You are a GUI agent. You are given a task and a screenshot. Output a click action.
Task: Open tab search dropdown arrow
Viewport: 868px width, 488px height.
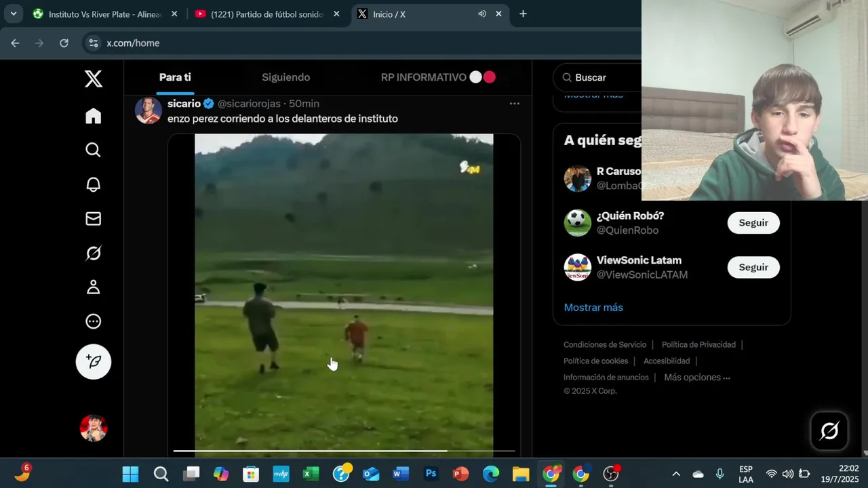[x=13, y=14]
